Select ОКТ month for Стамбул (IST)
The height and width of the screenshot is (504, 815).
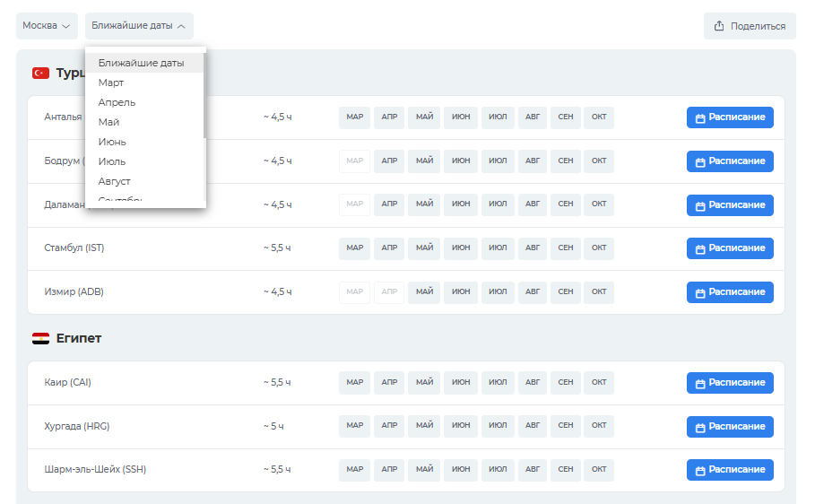point(599,248)
